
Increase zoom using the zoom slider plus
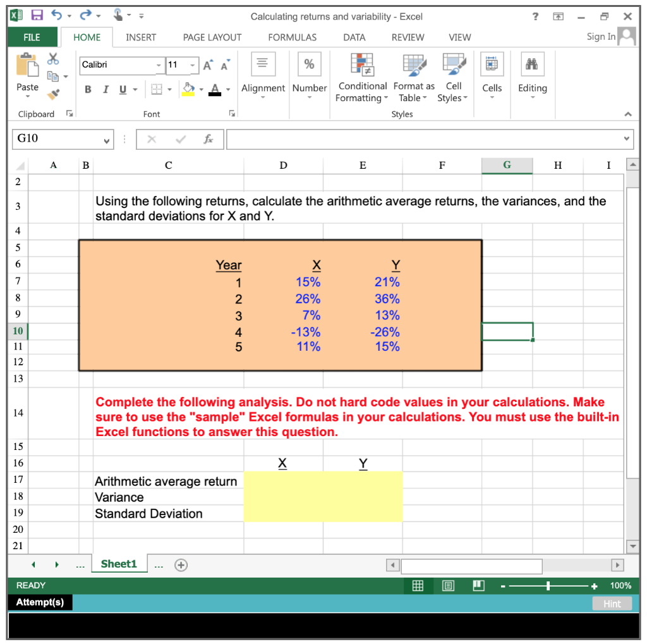point(595,586)
